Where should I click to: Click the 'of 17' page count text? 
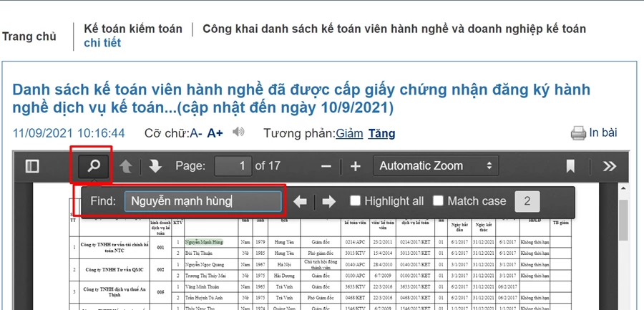click(x=268, y=165)
